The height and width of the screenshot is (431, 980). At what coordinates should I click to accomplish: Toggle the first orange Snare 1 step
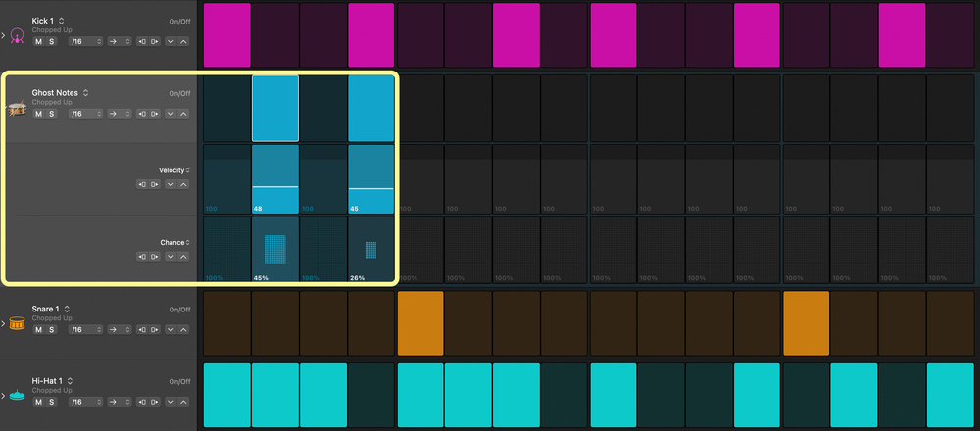[420, 322]
